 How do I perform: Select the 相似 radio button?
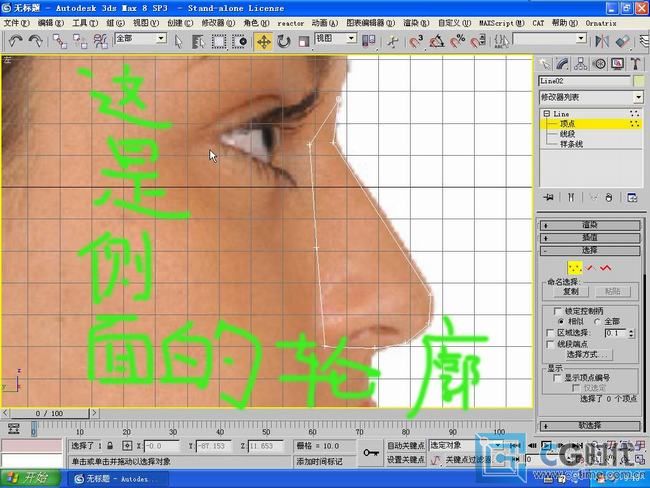(x=561, y=321)
